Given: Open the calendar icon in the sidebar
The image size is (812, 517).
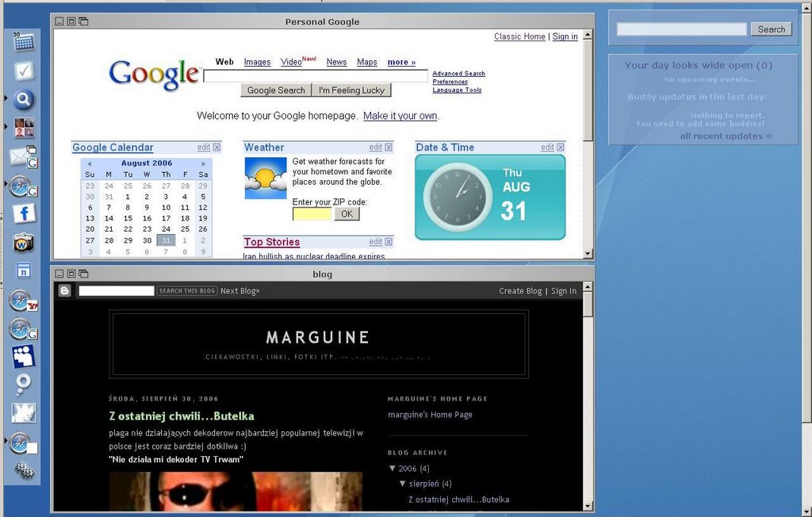Looking at the screenshot, I should click(x=23, y=42).
